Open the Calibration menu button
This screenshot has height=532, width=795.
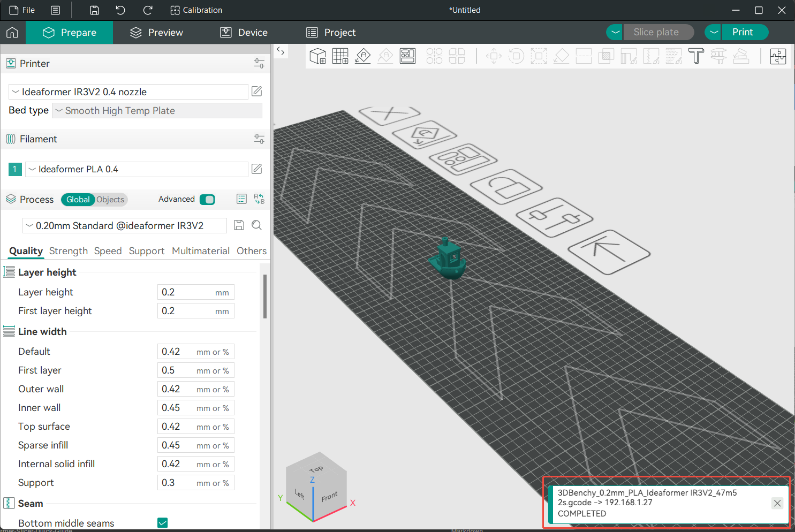click(196, 10)
